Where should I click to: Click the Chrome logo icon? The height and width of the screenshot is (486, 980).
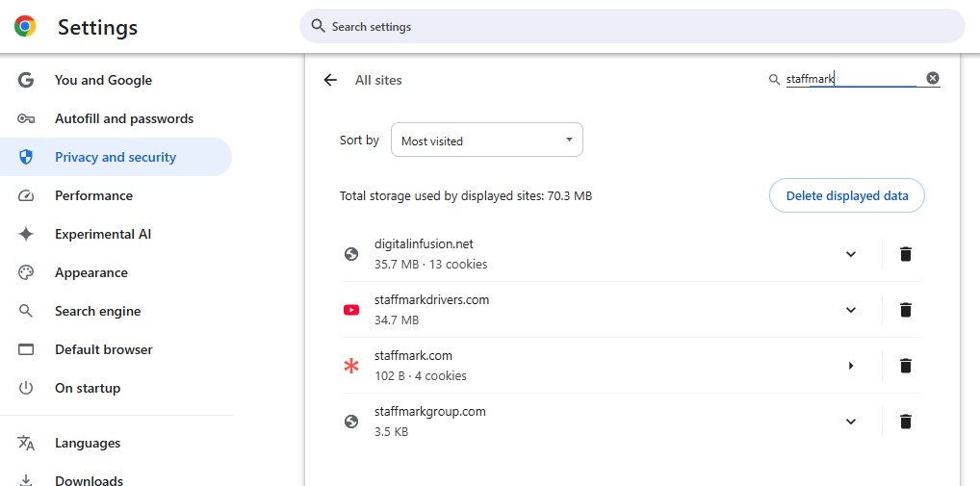point(25,26)
